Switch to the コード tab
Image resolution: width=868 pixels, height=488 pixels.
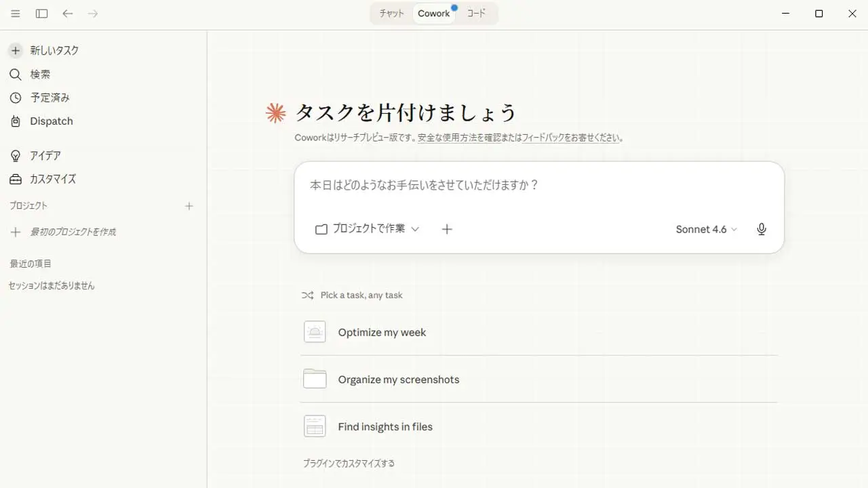476,14
